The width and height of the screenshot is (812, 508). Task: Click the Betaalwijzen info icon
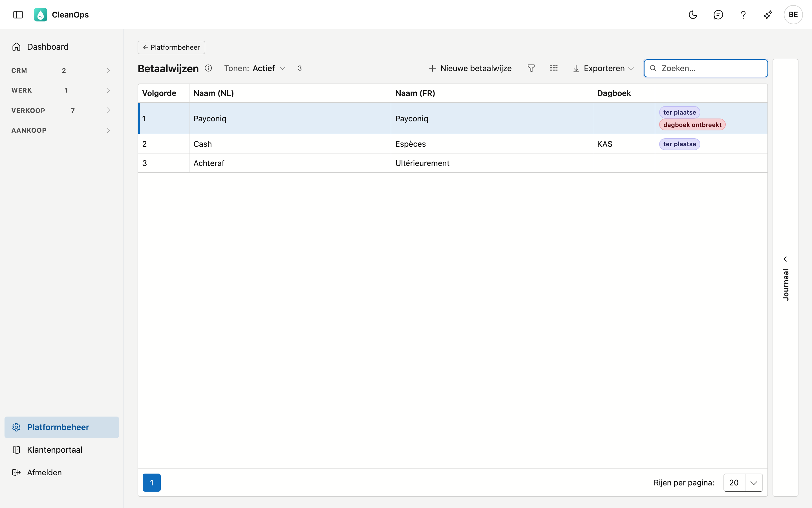(x=208, y=68)
